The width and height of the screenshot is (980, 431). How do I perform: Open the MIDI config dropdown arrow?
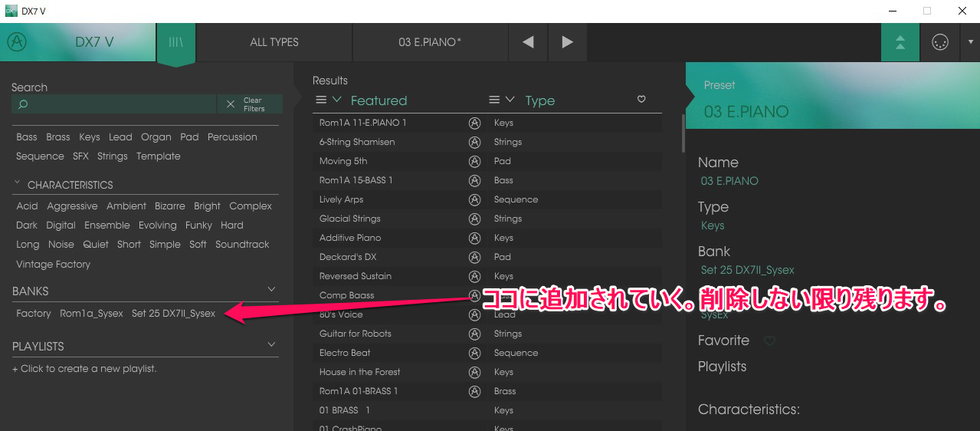tap(970, 42)
